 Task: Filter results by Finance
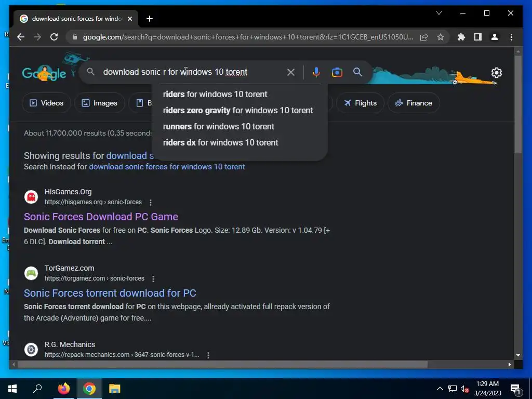(x=414, y=103)
